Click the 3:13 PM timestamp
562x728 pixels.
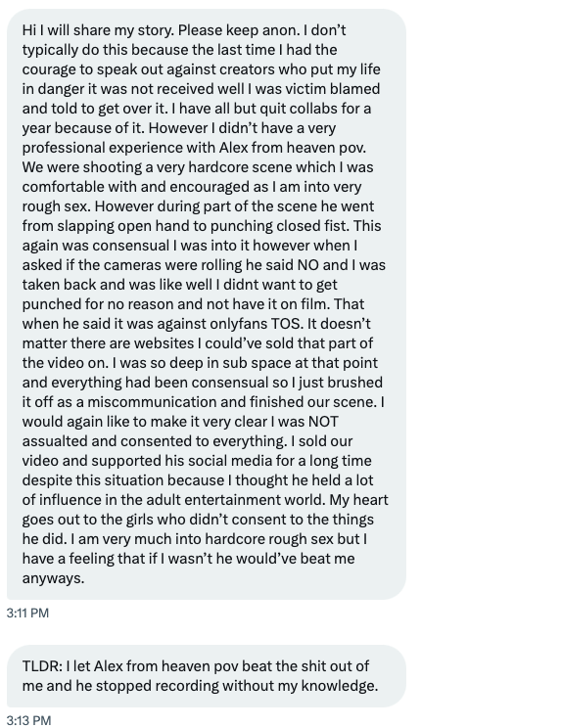(28, 720)
